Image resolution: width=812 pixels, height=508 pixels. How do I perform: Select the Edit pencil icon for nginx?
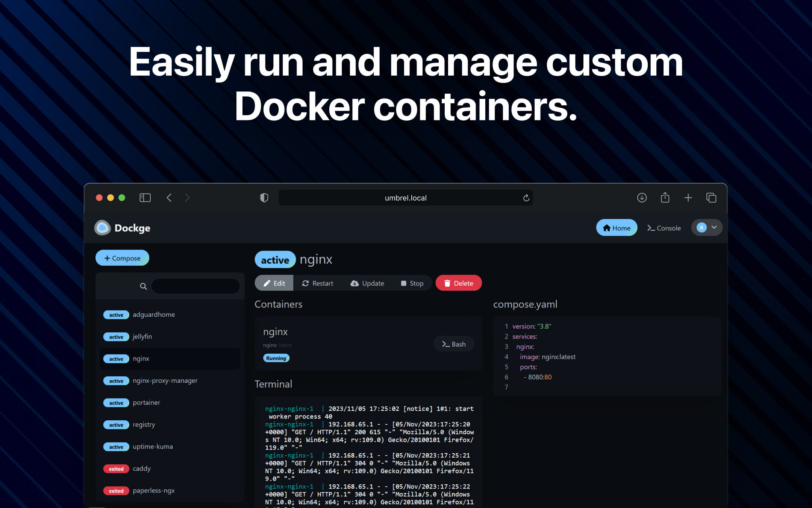click(267, 283)
